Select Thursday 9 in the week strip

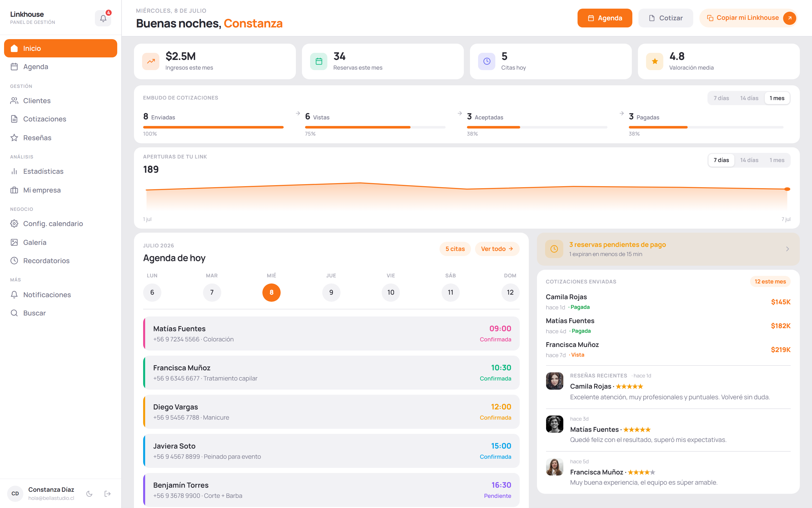click(x=331, y=292)
